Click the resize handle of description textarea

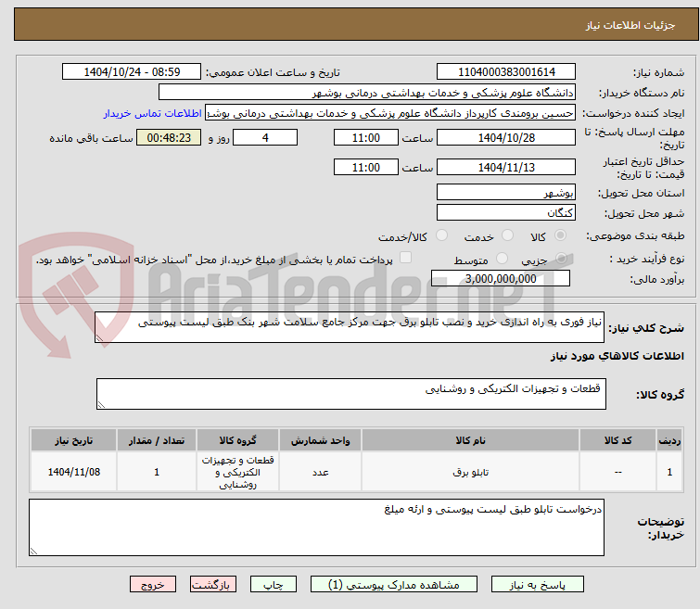point(99,338)
